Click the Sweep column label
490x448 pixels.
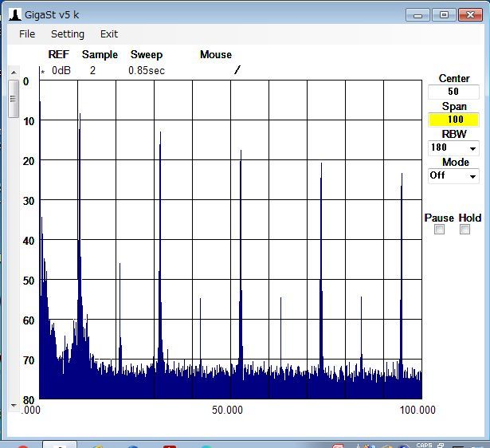(x=147, y=55)
